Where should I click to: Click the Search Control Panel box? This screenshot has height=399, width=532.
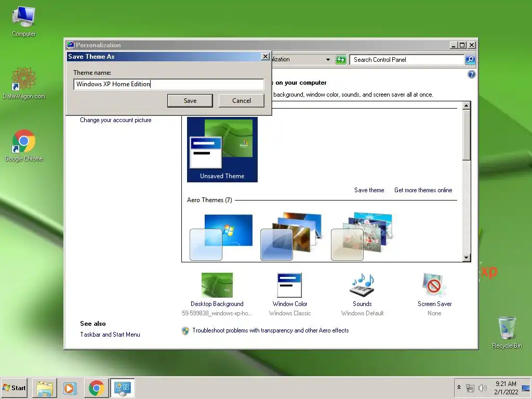[407, 60]
